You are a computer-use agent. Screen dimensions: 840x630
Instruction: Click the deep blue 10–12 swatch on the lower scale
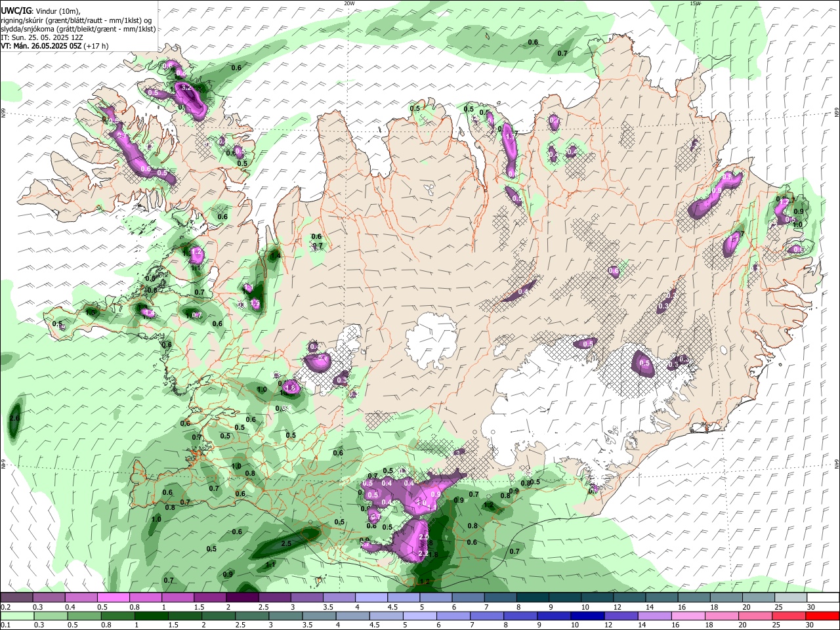pos(587,616)
